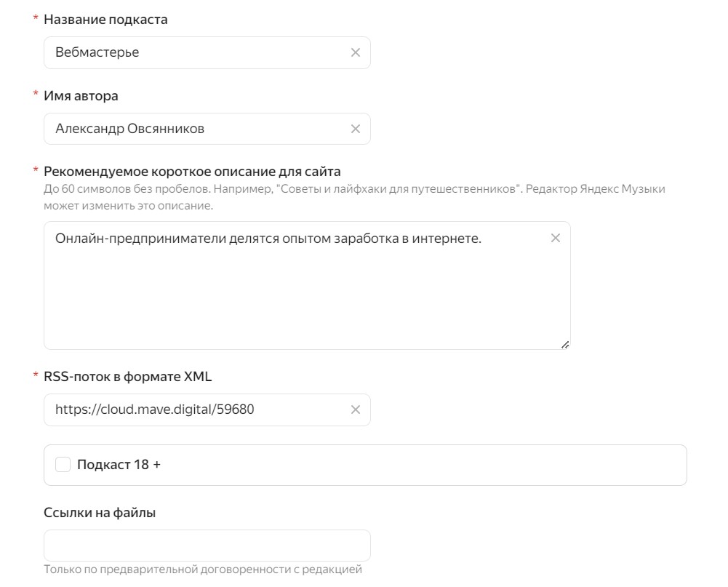Click inside the short description textarea
This screenshot has width=728, height=587.
(x=305, y=298)
